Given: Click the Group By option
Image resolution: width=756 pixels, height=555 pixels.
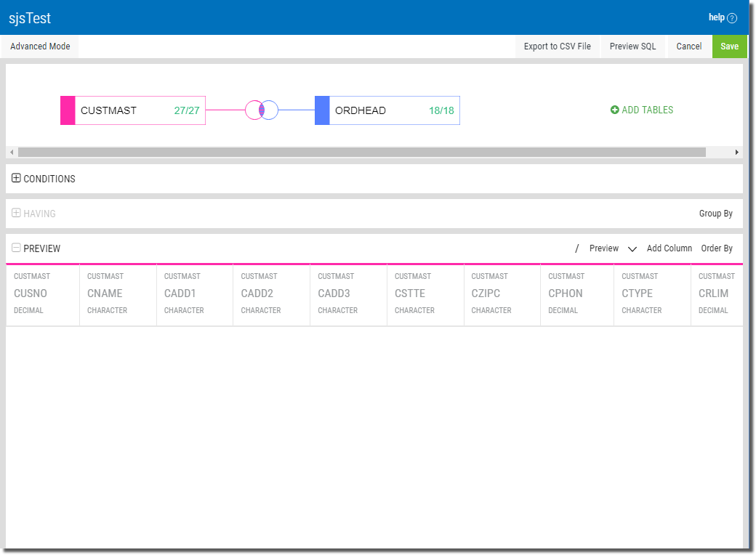Looking at the screenshot, I should click(716, 213).
